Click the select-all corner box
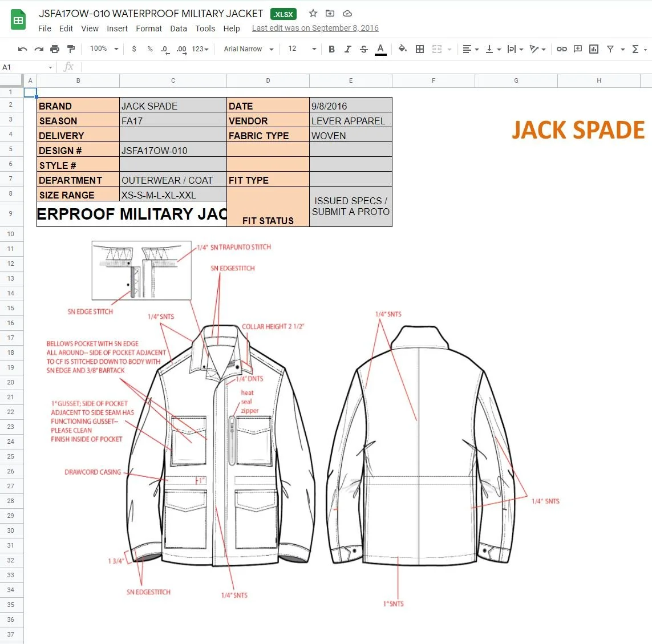 [x=11, y=80]
